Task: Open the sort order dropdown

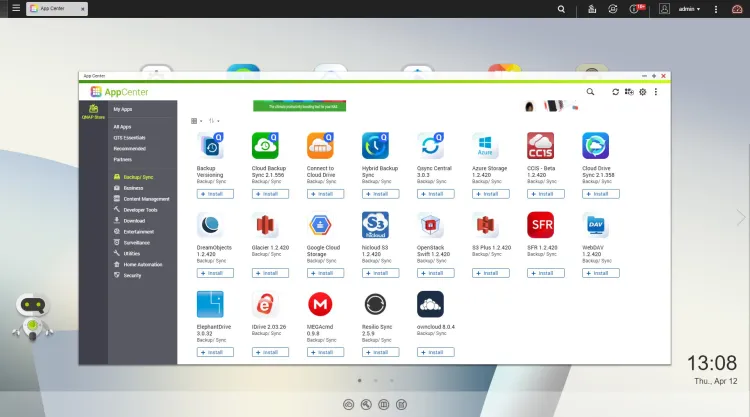Action: [x=213, y=121]
